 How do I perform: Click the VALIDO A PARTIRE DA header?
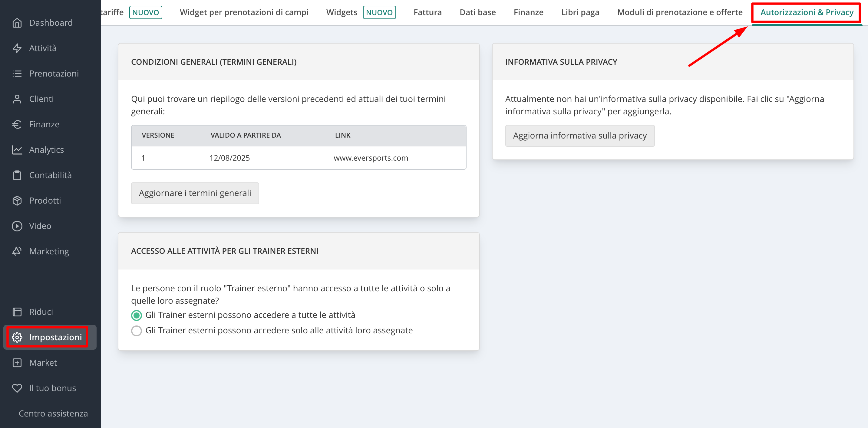pyautogui.click(x=246, y=136)
